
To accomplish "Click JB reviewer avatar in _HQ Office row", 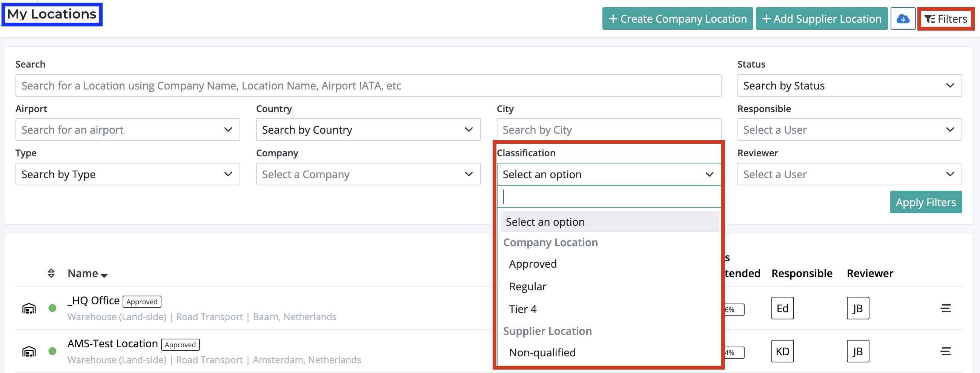I will 858,308.
